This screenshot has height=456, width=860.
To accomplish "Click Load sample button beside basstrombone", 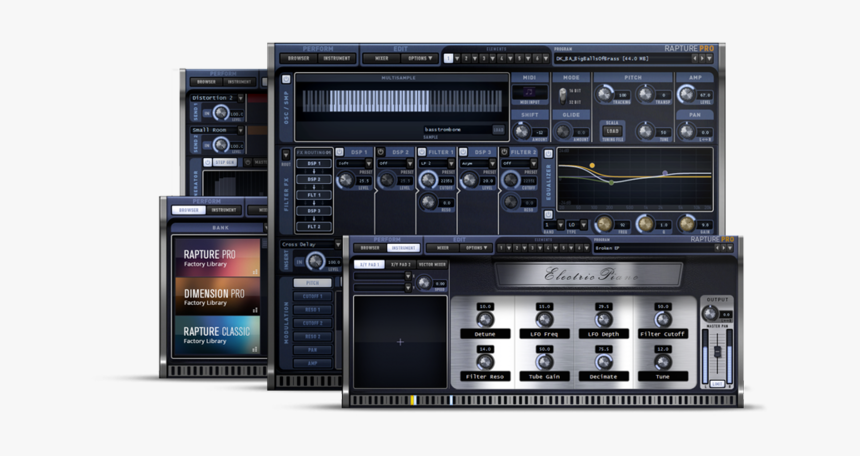I will tap(498, 130).
